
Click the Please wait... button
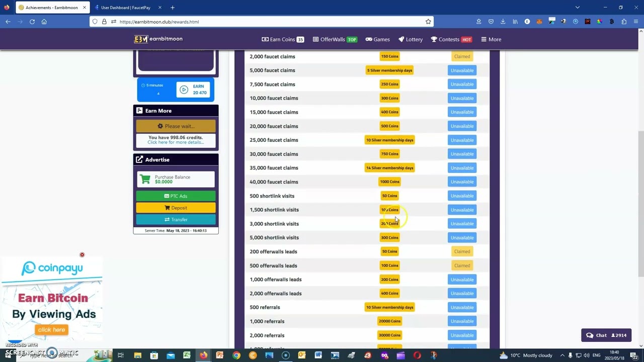tap(176, 126)
